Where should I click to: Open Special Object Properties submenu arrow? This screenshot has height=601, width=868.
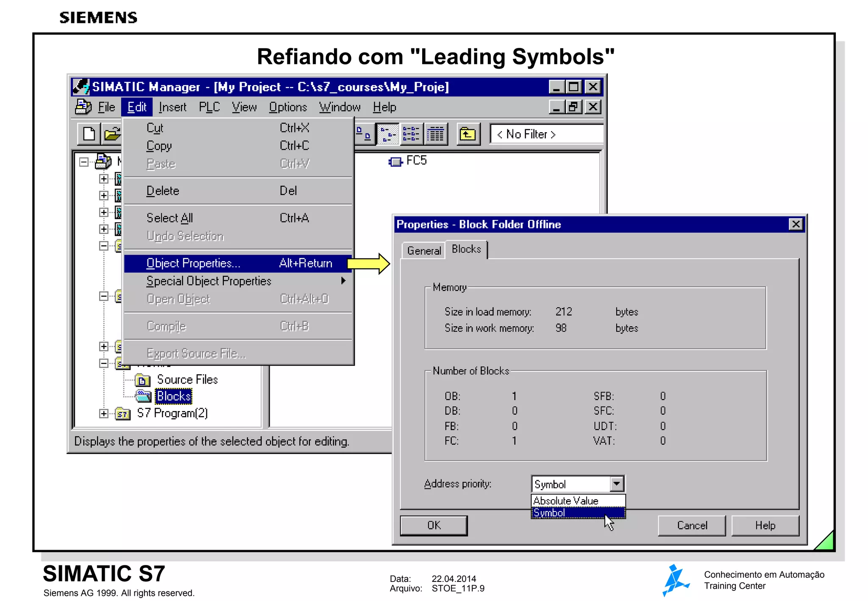point(343,281)
